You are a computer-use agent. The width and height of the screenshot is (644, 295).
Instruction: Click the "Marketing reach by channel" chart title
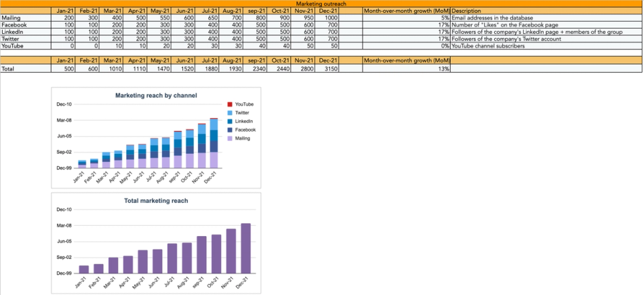[x=156, y=96]
